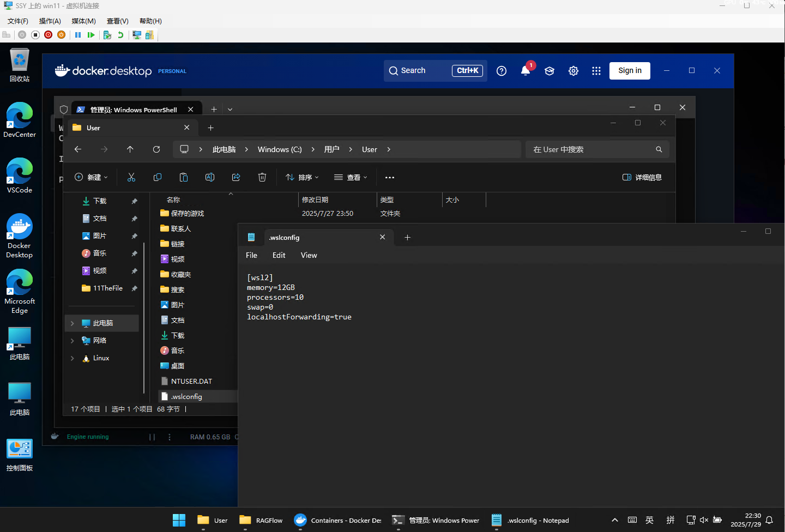Viewport: 785px width, 532px height.
Task: Select the VSCode desktop shortcut
Action: click(20, 176)
